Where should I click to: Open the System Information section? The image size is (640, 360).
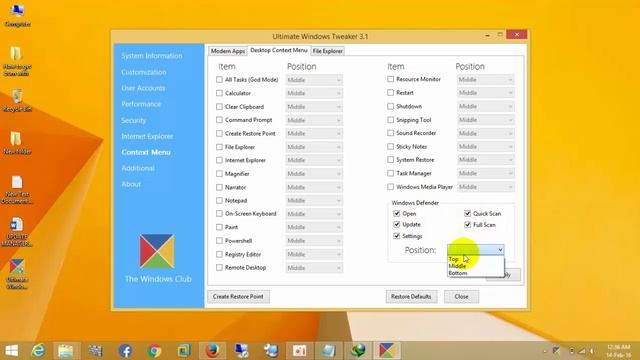click(x=152, y=56)
